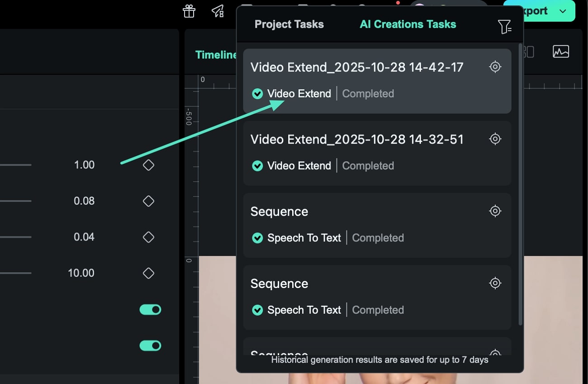Click the gift box icon

(x=189, y=11)
